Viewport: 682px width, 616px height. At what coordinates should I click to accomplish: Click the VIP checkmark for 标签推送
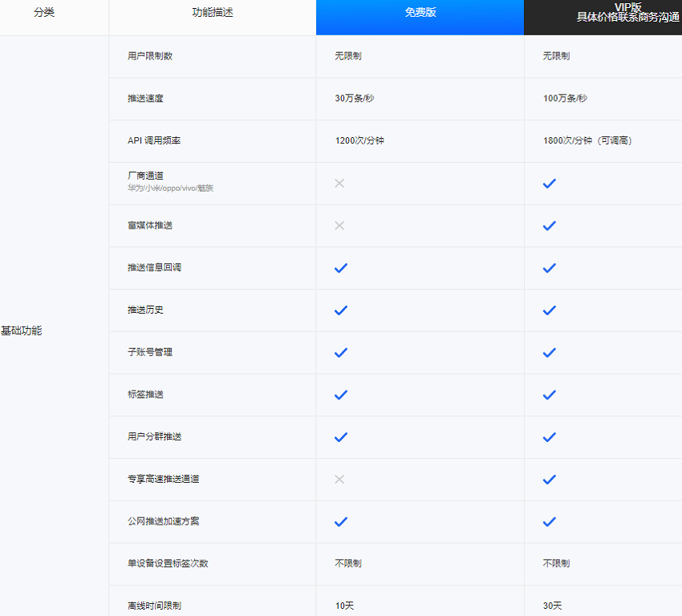tap(550, 395)
